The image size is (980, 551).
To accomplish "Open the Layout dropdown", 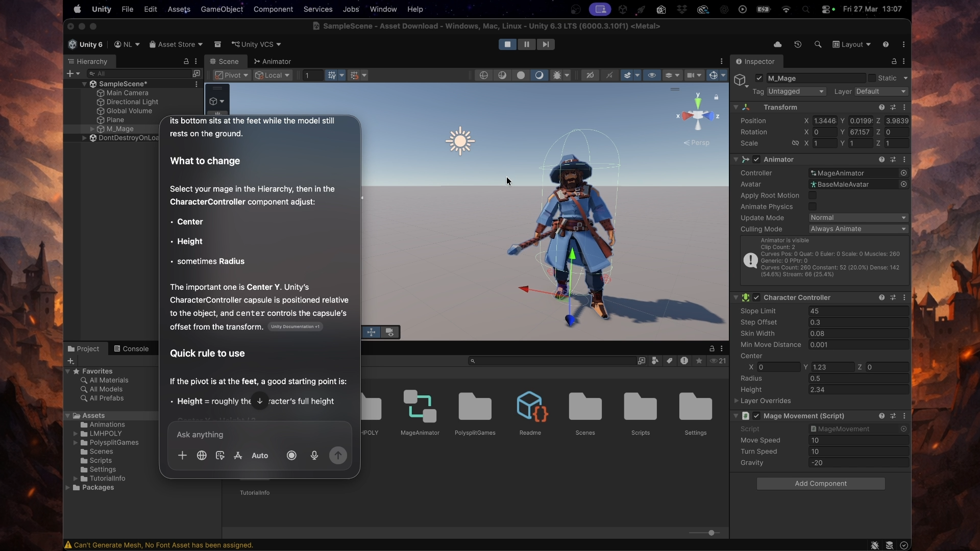I will tap(851, 44).
